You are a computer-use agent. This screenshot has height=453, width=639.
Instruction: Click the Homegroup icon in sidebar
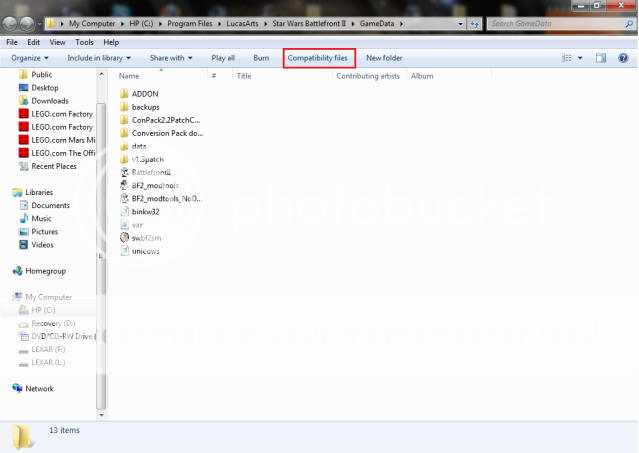tap(18, 271)
